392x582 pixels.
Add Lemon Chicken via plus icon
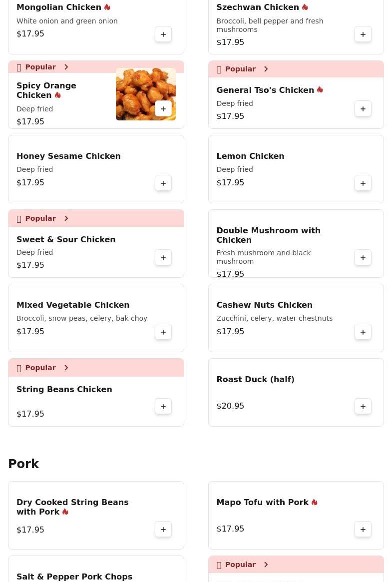pyautogui.click(x=363, y=183)
